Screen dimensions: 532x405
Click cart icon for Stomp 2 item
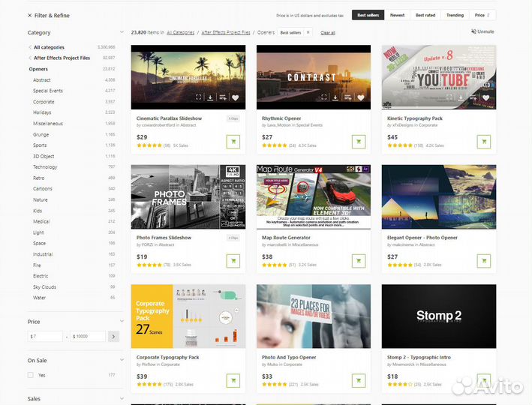tap(484, 380)
